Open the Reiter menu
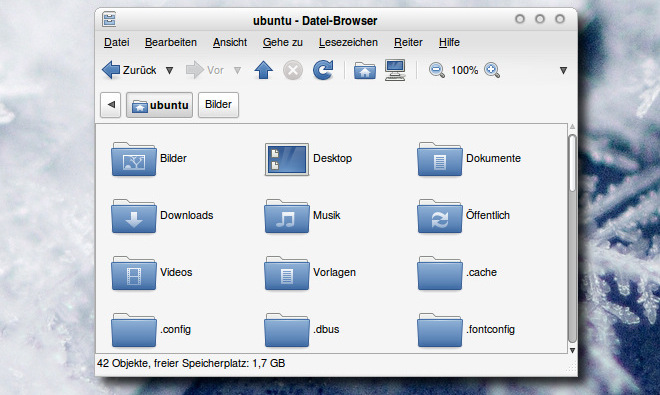This screenshot has height=395, width=660. click(x=408, y=43)
